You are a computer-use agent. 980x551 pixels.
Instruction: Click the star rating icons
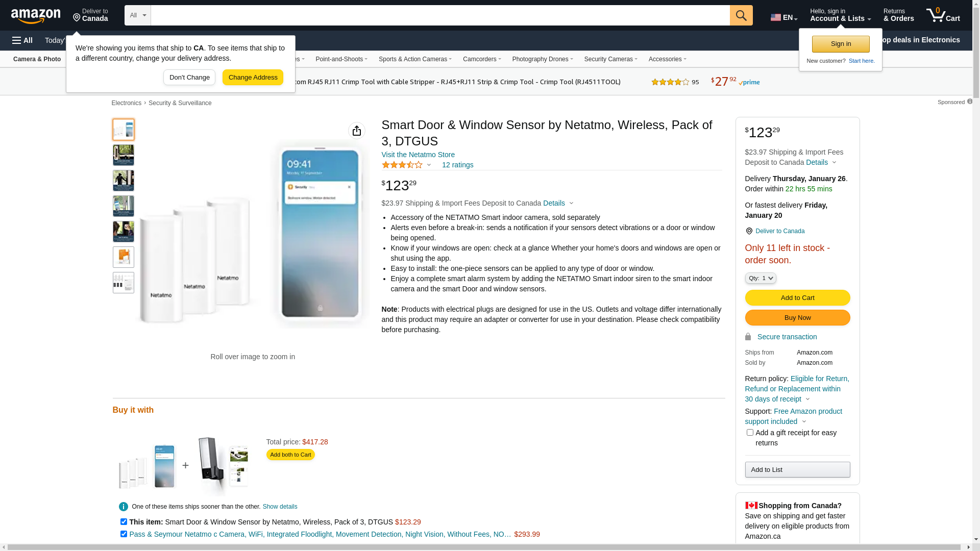click(x=402, y=165)
